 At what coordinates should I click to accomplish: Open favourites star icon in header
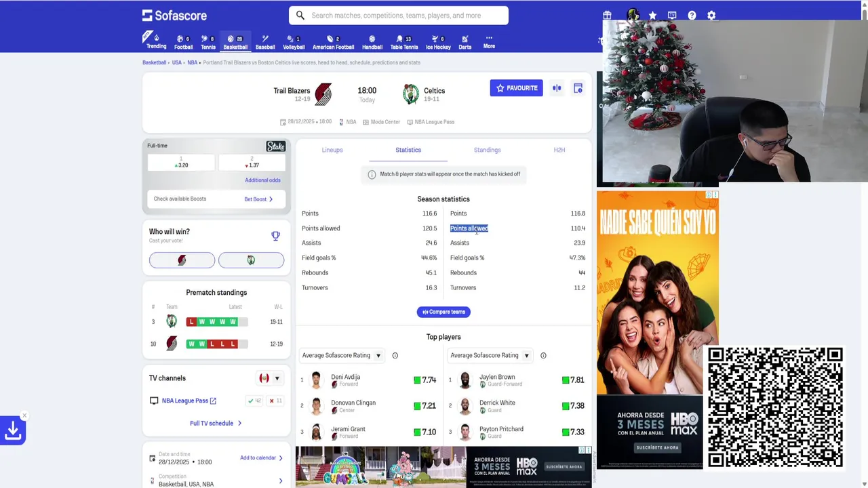point(652,15)
